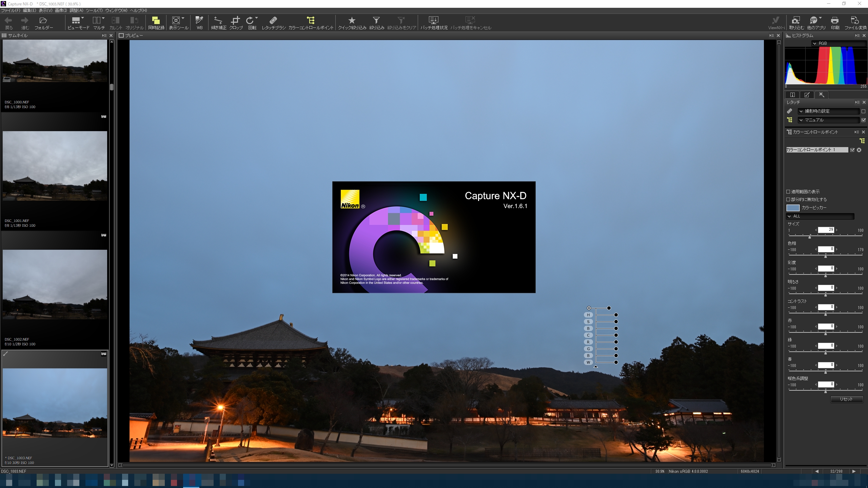Open the バッチ処理状況 batch status icon
The width and height of the screenshot is (868, 488).
click(x=434, y=20)
